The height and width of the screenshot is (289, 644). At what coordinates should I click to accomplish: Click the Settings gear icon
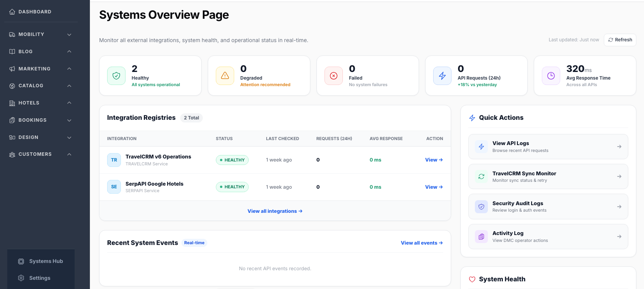(x=21, y=278)
